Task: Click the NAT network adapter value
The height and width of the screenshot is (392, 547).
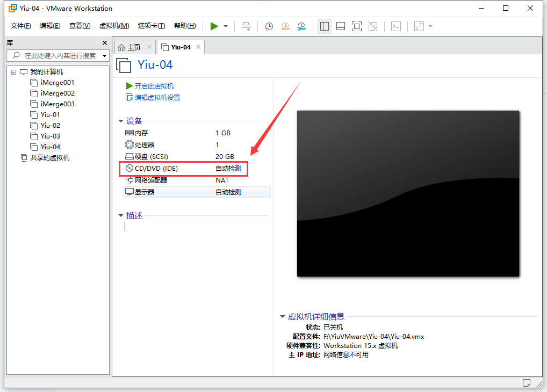Action: (222, 180)
